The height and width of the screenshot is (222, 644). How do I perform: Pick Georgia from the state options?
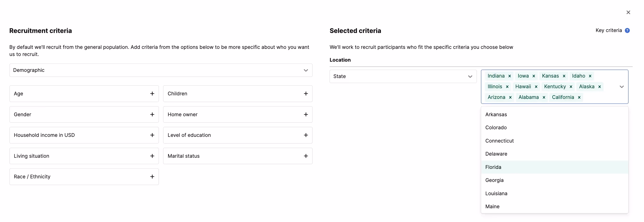click(x=494, y=180)
